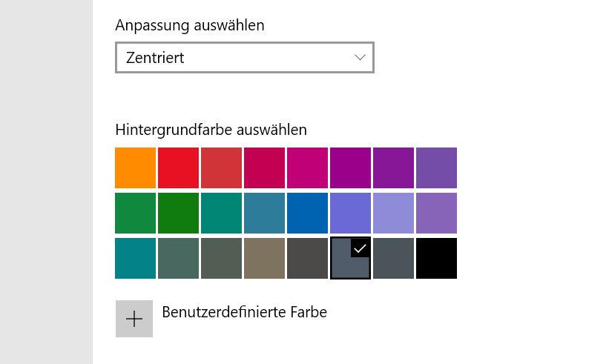Screen dimensions: 609x364
Task: Pick the dark charcoal gray swatch
Action: [307, 259]
